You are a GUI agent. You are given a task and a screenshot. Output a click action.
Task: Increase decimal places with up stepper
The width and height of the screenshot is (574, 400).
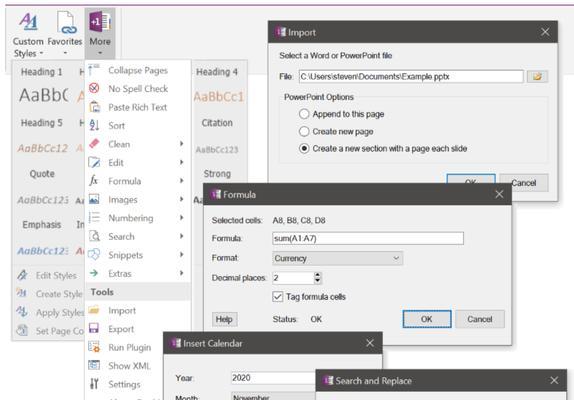(x=317, y=274)
